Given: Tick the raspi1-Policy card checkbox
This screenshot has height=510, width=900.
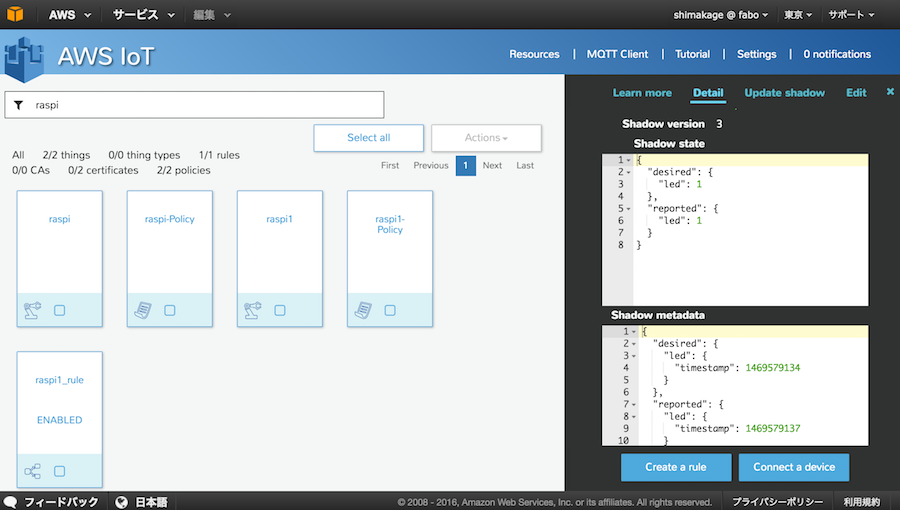Looking at the screenshot, I should pyautogui.click(x=390, y=310).
